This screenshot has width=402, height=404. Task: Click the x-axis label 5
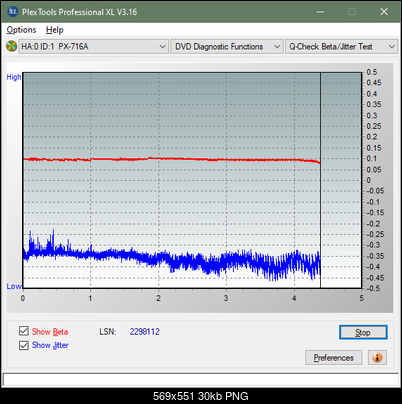[361, 298]
